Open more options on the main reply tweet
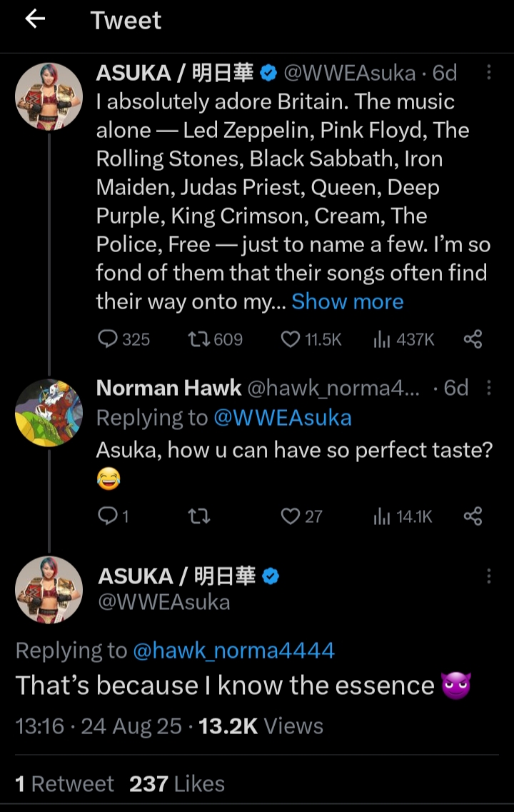 pos(489,576)
